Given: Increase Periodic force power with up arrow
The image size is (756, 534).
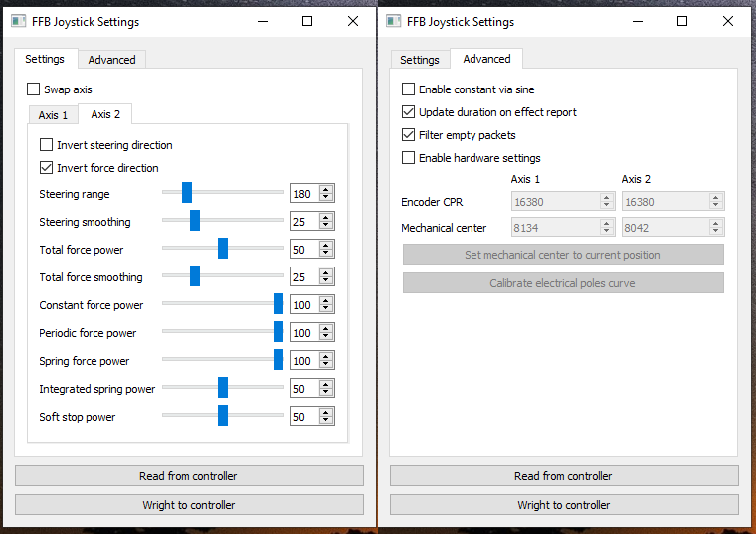Looking at the screenshot, I should [326, 329].
